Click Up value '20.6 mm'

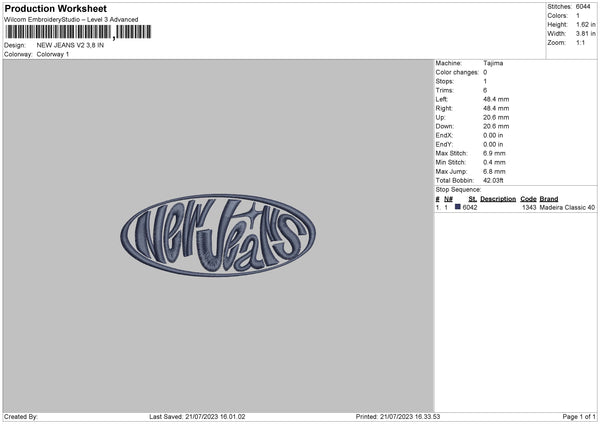pyautogui.click(x=496, y=117)
